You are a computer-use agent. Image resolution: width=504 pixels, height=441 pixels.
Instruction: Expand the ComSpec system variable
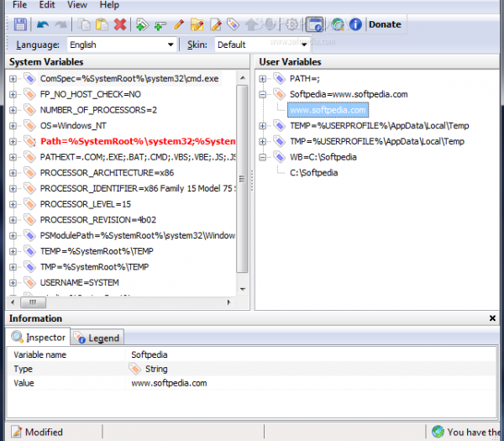(13, 79)
